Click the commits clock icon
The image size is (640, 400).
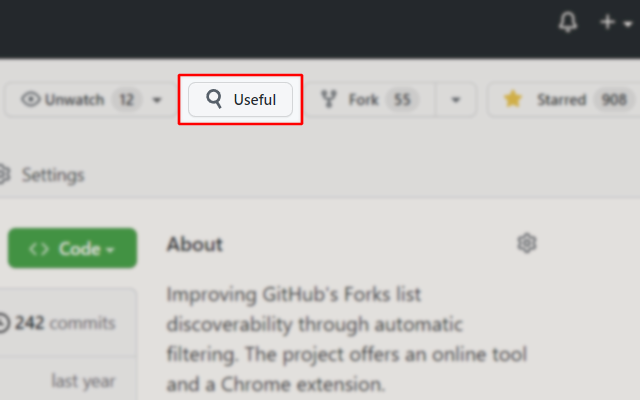3,323
